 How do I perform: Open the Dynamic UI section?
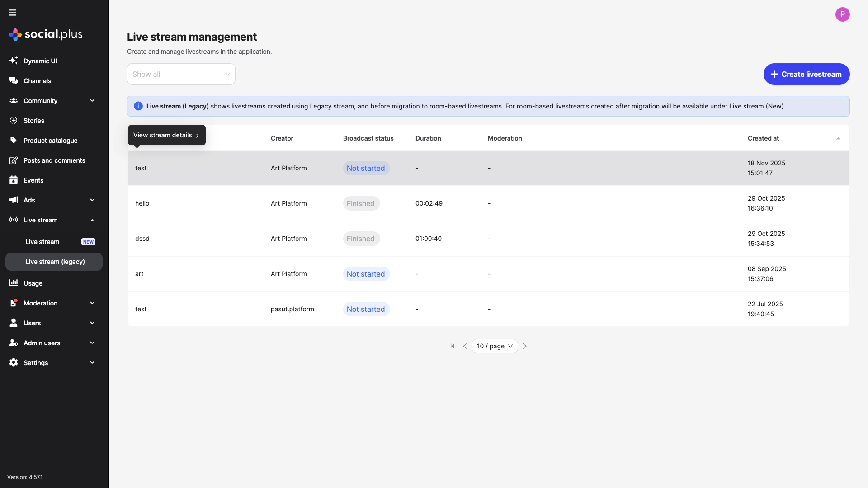[40, 61]
